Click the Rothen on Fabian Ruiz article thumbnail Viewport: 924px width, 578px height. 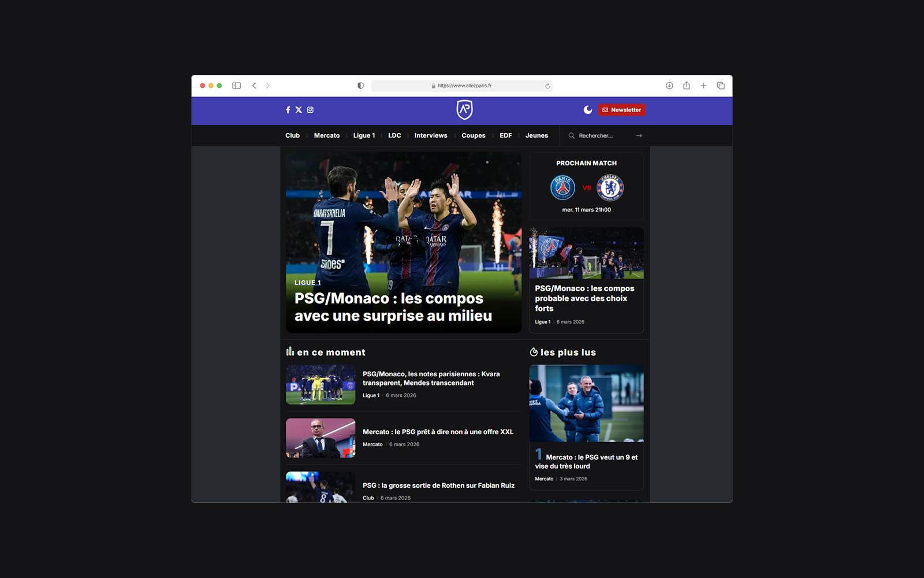click(321, 487)
